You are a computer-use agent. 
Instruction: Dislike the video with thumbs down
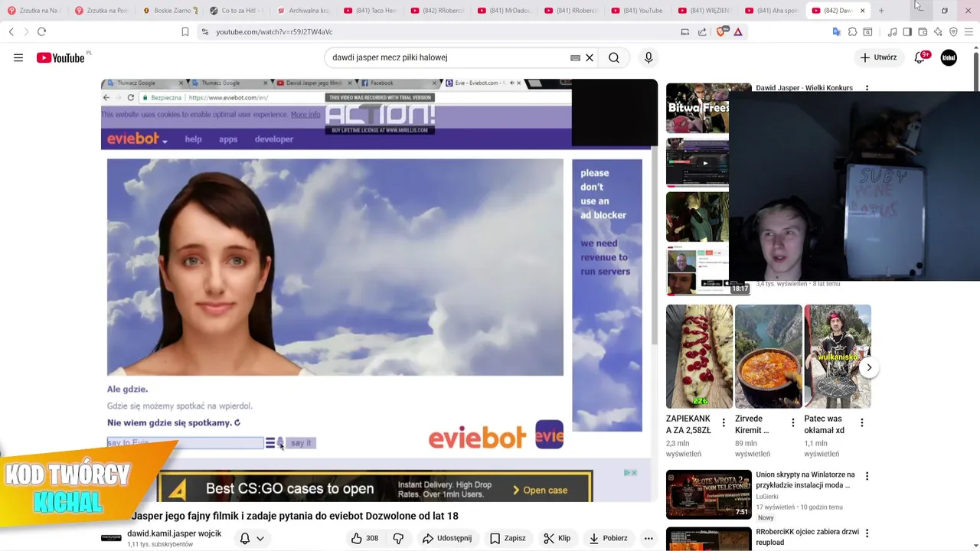(398, 538)
